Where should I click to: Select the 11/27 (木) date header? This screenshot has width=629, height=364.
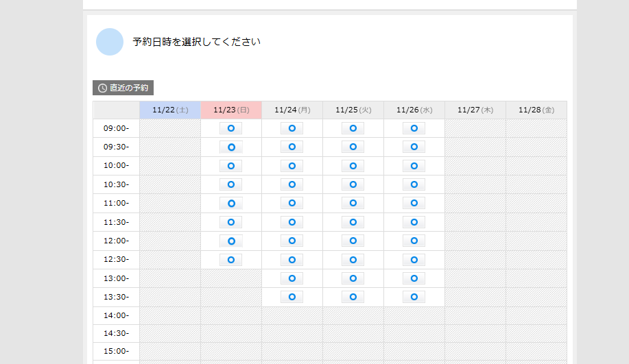click(x=475, y=110)
